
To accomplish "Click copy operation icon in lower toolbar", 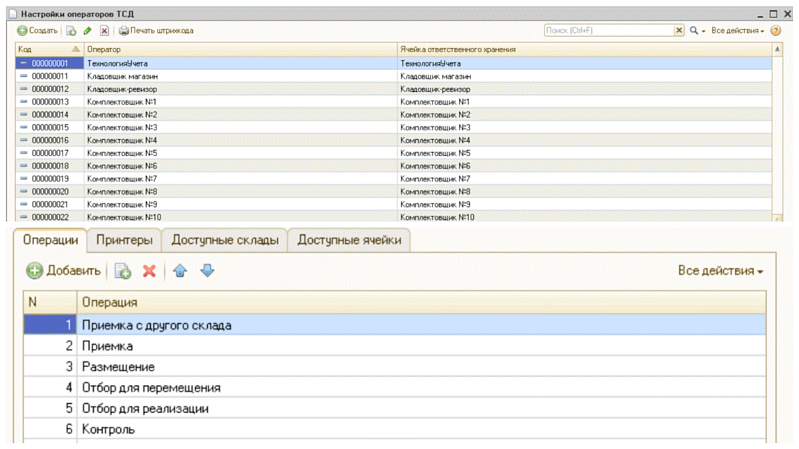I will point(123,271).
